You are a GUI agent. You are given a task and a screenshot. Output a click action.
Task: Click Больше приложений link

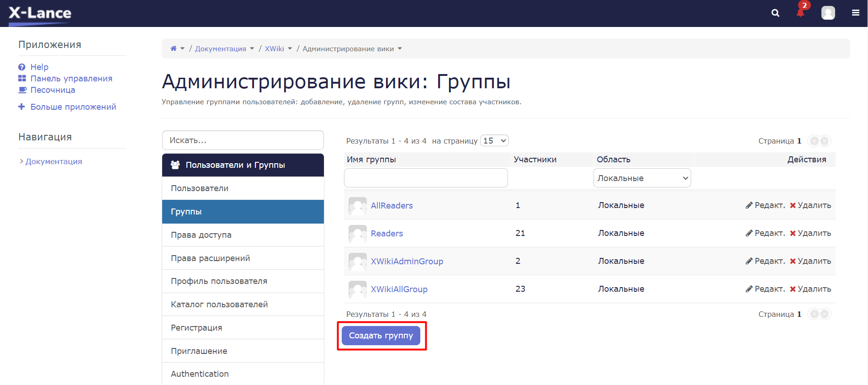click(73, 107)
